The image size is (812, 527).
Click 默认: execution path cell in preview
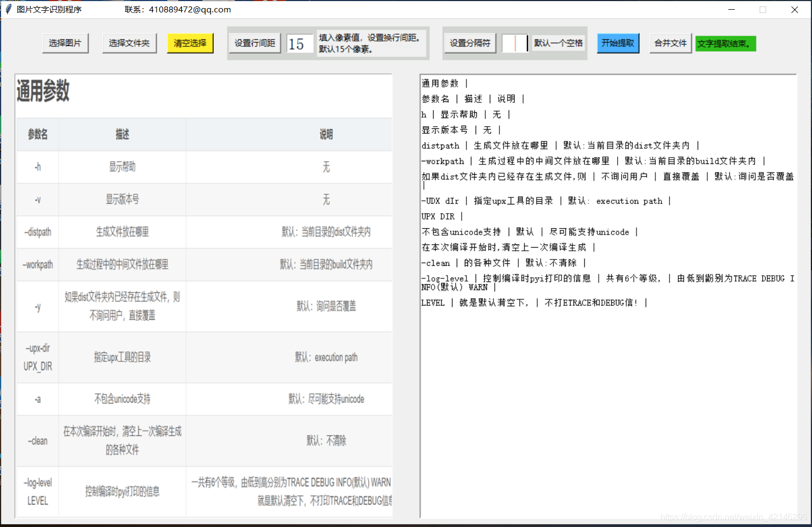[326, 357]
